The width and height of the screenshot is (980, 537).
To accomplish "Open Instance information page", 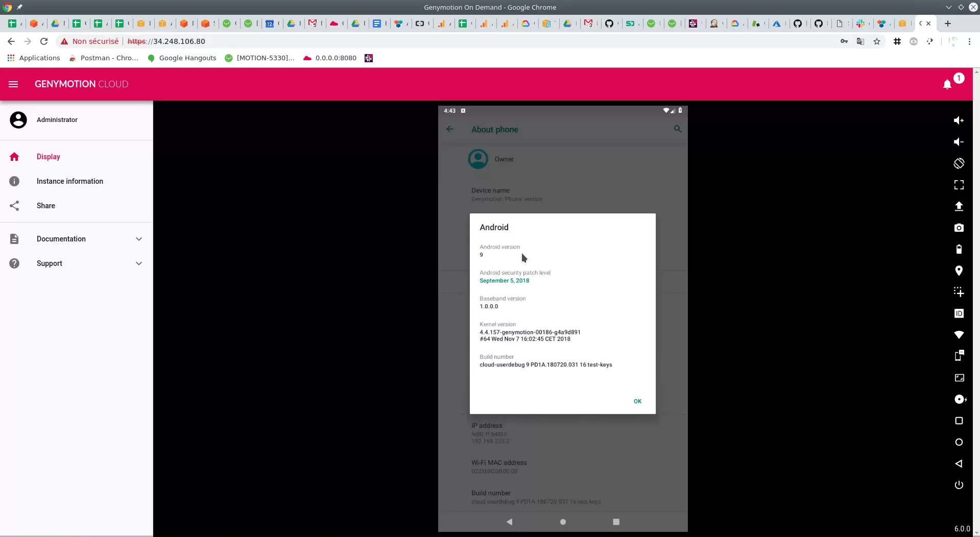I will click(x=77, y=181).
